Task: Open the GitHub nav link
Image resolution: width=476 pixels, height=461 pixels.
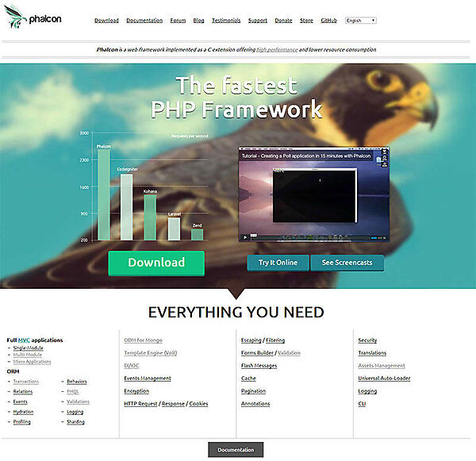Action: click(328, 21)
